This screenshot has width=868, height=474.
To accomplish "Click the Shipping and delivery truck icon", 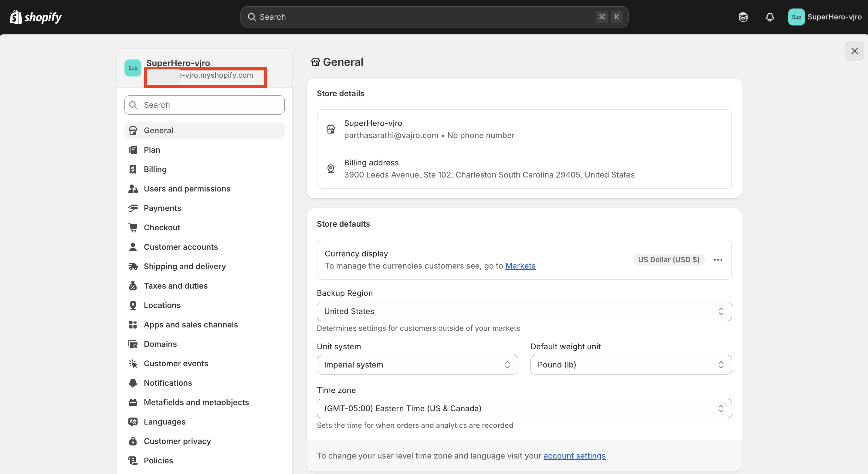I will [133, 266].
